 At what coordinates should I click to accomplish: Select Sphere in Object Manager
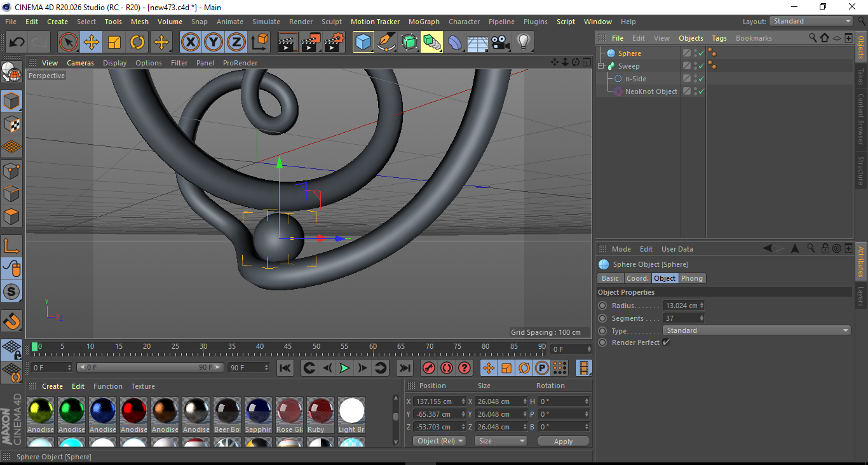click(630, 53)
